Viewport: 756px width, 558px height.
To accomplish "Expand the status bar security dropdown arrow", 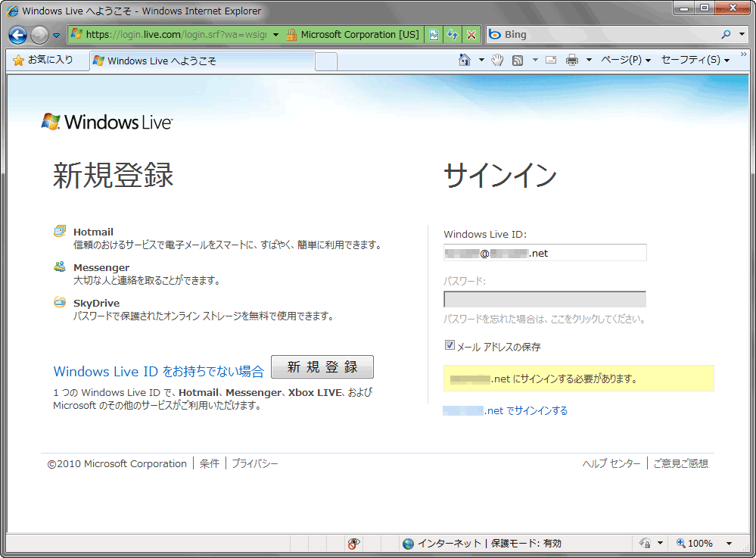I will click(x=660, y=544).
